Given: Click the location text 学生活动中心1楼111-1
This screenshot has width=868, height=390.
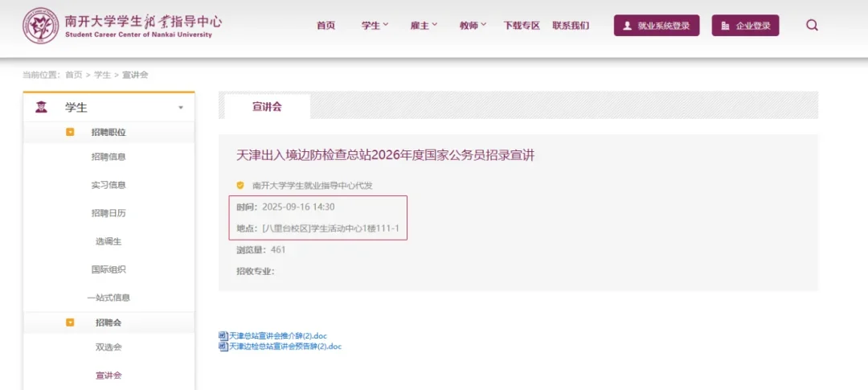Looking at the screenshot, I should pyautogui.click(x=355, y=228).
